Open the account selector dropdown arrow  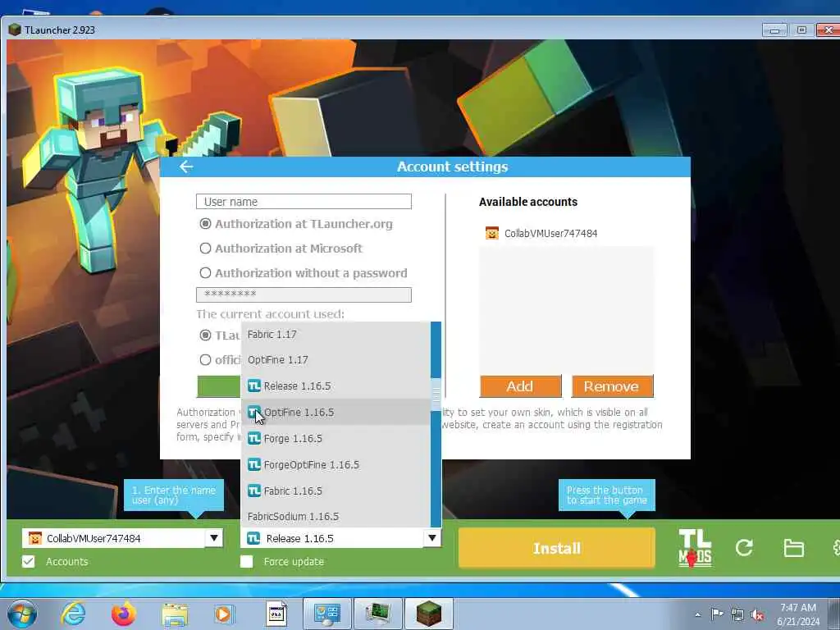click(214, 538)
